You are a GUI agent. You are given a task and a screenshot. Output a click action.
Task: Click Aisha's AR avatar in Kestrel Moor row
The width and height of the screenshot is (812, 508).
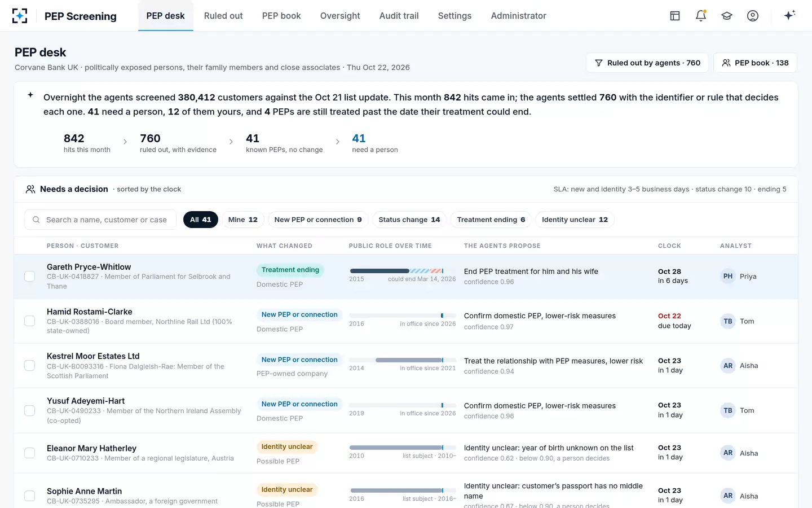point(728,366)
